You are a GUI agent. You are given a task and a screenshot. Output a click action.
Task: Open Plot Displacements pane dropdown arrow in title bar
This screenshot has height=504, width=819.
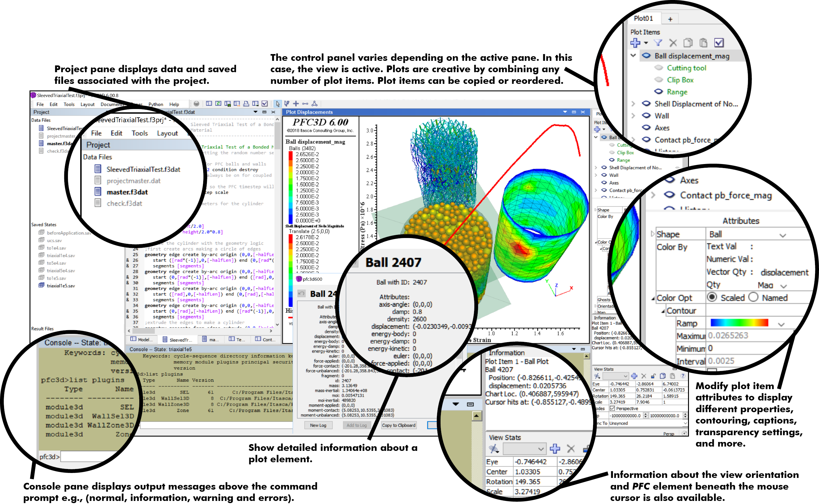(x=565, y=112)
